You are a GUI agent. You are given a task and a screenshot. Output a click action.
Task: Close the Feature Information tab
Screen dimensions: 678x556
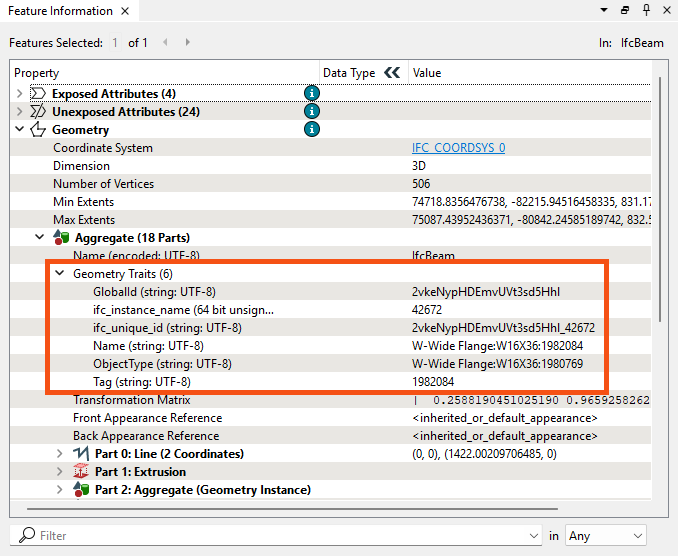(x=124, y=11)
